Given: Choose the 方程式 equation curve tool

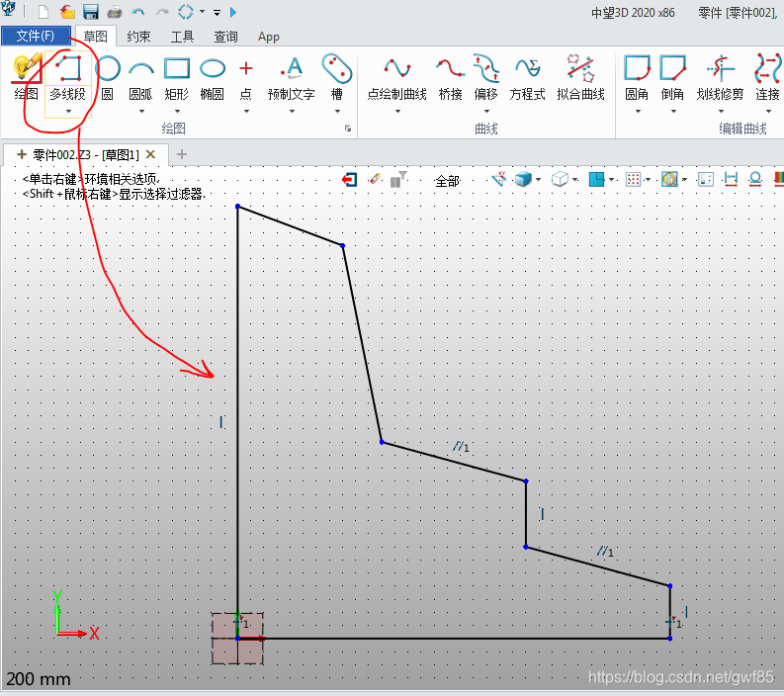Looking at the screenshot, I should tap(527, 77).
